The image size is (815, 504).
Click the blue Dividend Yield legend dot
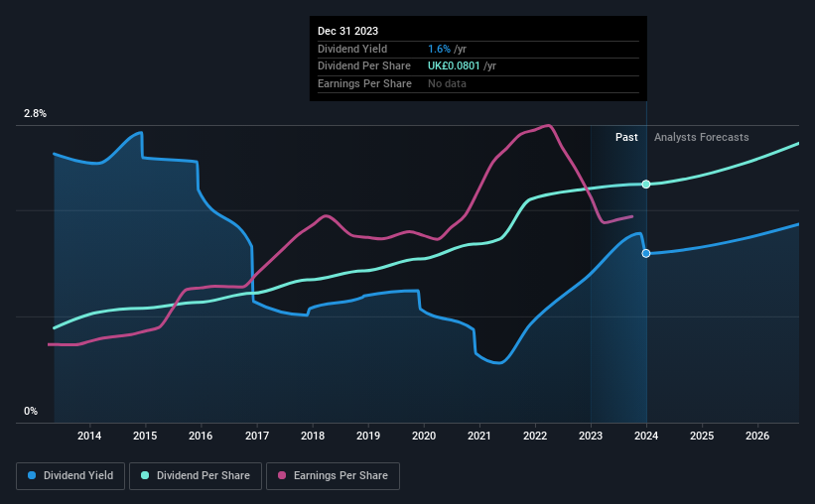pos(32,475)
